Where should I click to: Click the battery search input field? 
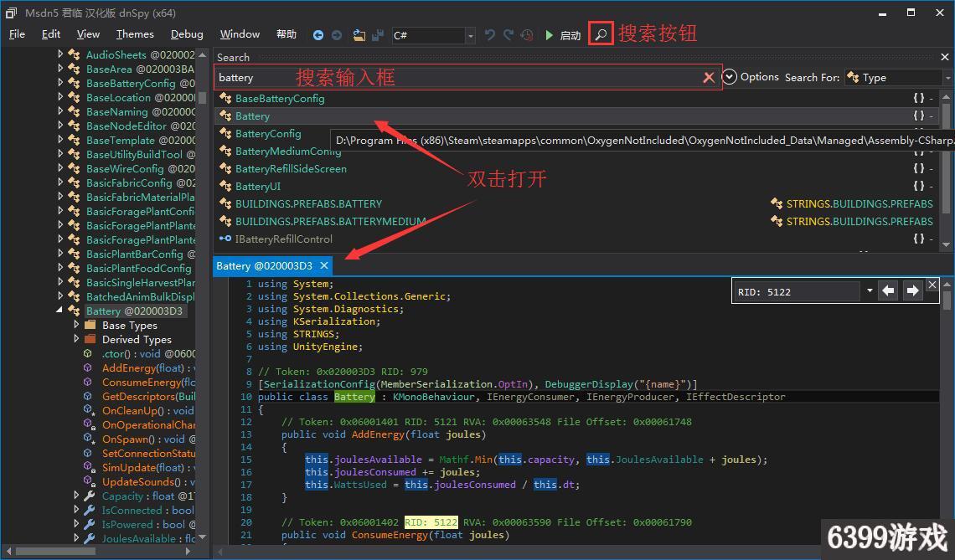pyautogui.click(x=467, y=77)
